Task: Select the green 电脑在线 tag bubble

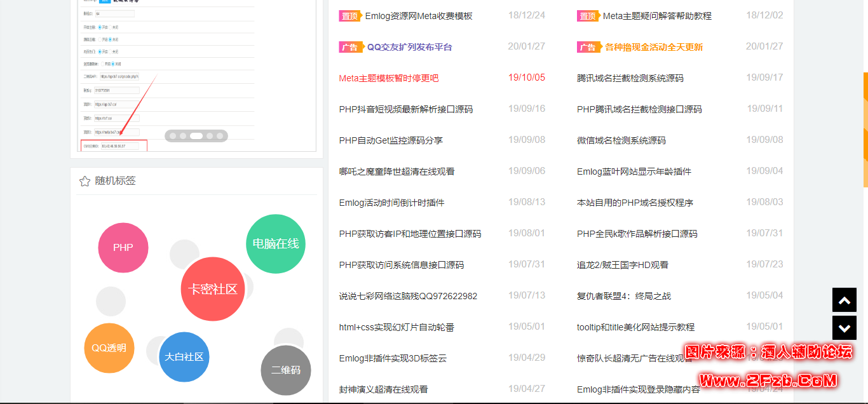Action: pos(276,244)
